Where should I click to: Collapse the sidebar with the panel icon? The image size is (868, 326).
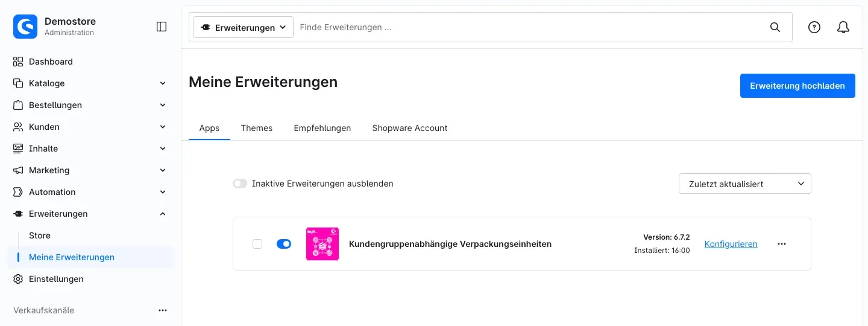point(162,27)
